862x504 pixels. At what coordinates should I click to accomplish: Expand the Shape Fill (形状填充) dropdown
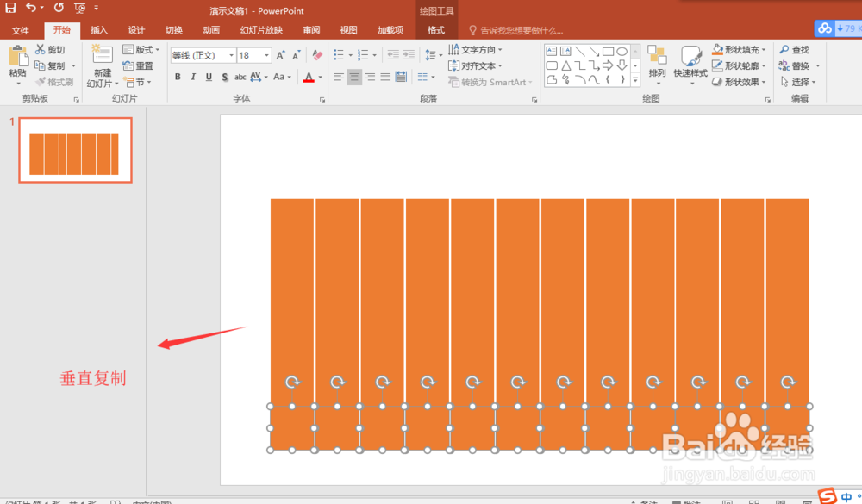764,50
